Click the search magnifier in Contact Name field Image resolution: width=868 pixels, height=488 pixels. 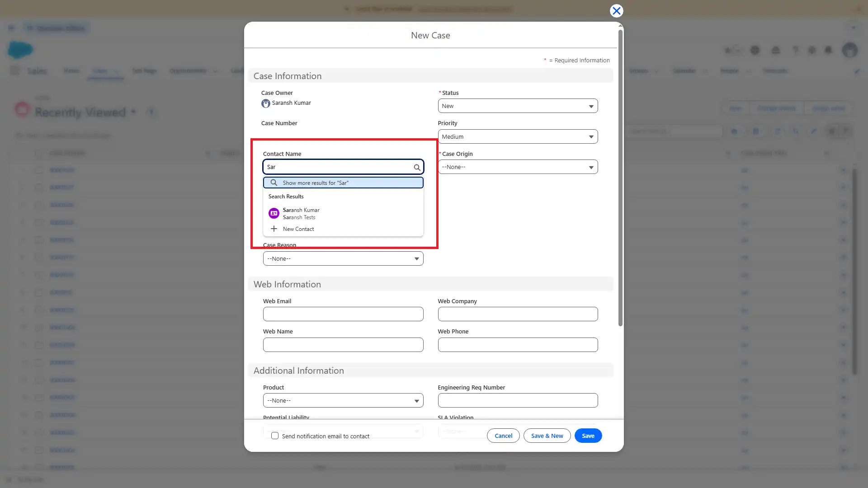click(417, 167)
